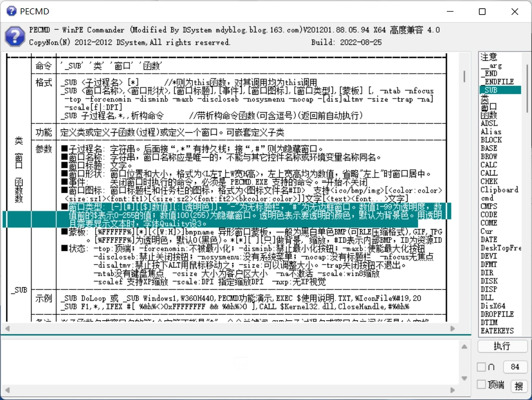Screen dimensions: 532x400
Task: Select CALL in the command list
Action: click(489, 173)
